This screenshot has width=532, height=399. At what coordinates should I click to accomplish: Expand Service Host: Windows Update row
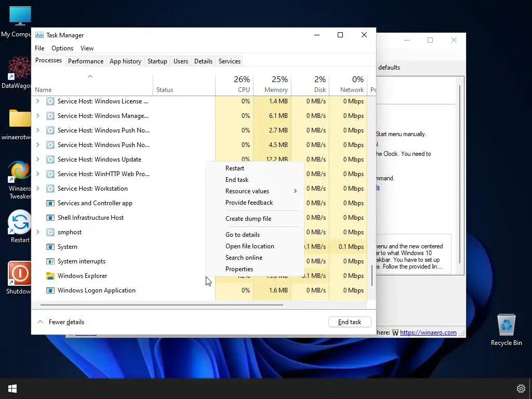tap(37, 159)
